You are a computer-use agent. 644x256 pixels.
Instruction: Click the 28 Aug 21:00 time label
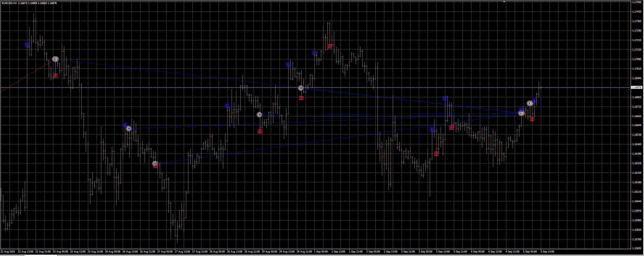(x=252, y=252)
